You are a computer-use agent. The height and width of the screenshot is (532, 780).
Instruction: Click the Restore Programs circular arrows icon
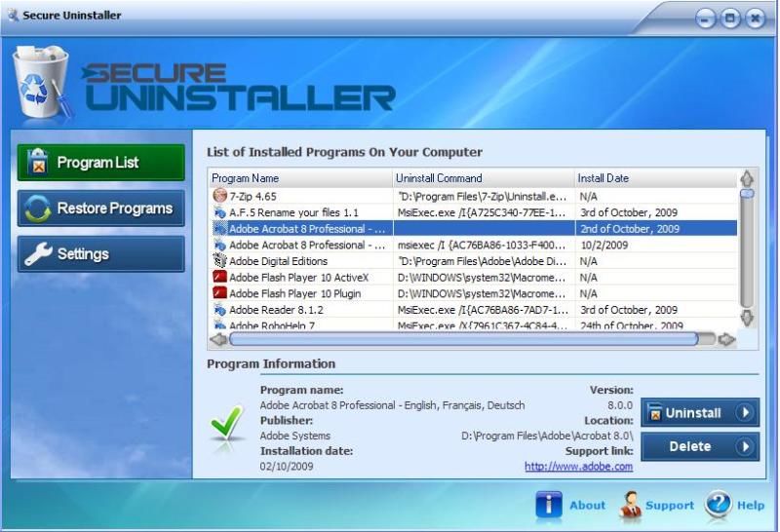coord(38,209)
